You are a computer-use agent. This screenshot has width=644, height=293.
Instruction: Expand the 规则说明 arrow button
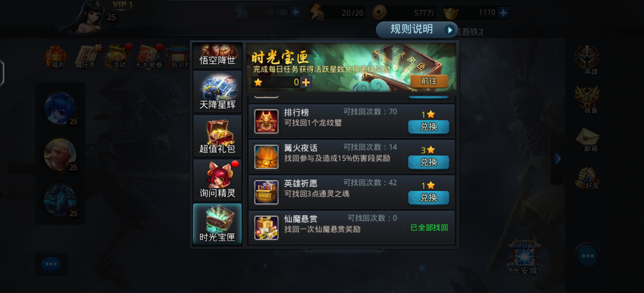pos(450,30)
